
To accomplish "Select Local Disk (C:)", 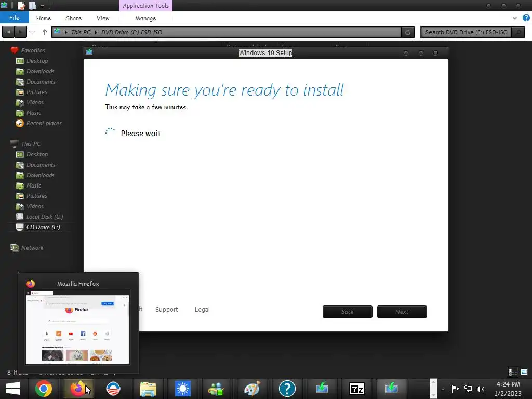I will click(x=39, y=217).
